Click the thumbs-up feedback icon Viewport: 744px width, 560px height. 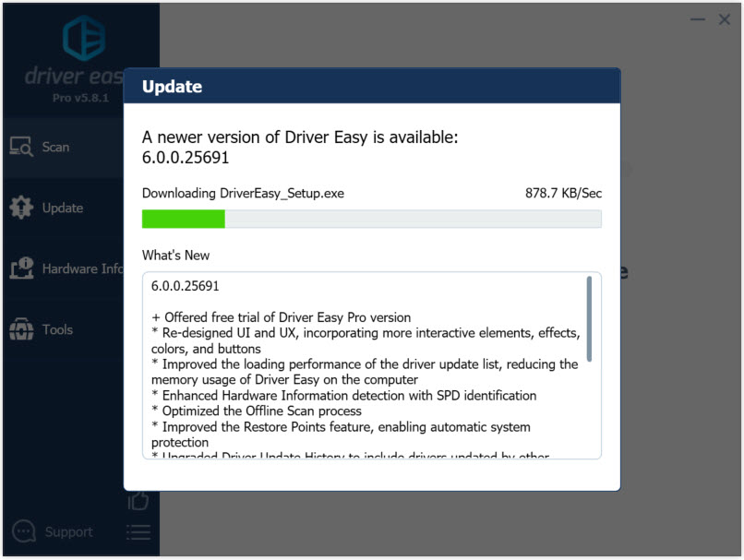138,501
